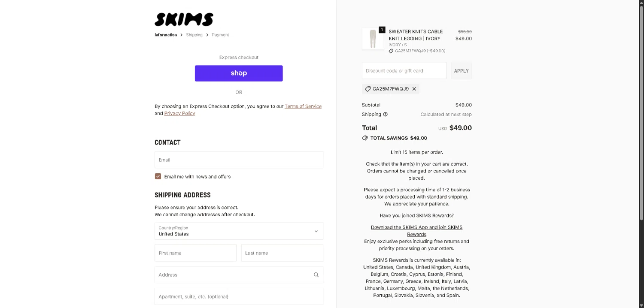Open the Privacy Policy link

click(179, 113)
